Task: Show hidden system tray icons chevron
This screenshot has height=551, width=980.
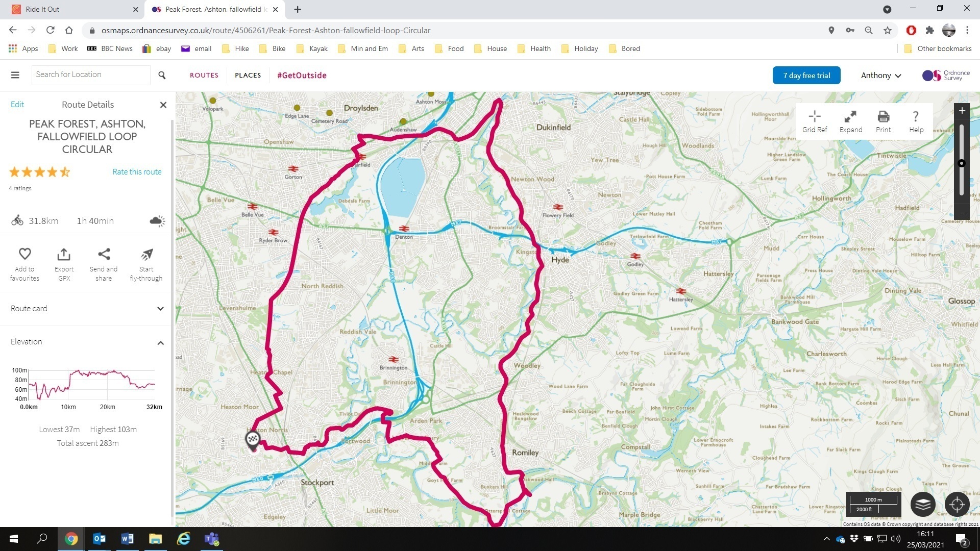Action: pyautogui.click(x=827, y=539)
